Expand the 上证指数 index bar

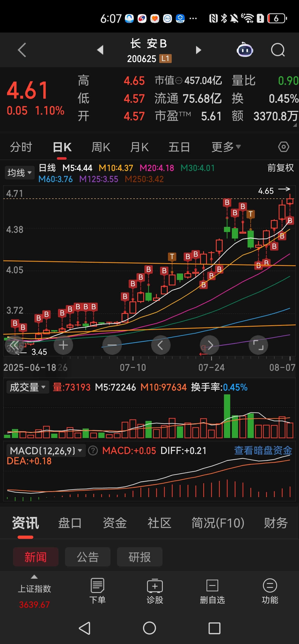point(34,577)
